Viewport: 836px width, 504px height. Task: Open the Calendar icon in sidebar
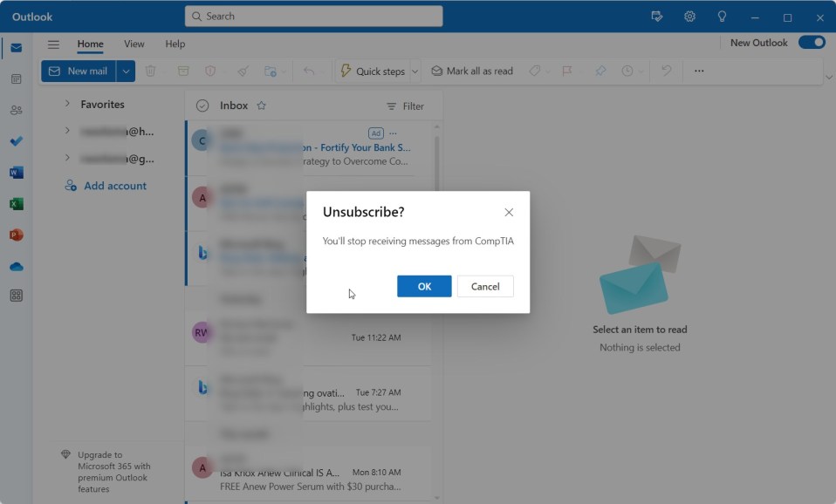pos(16,78)
